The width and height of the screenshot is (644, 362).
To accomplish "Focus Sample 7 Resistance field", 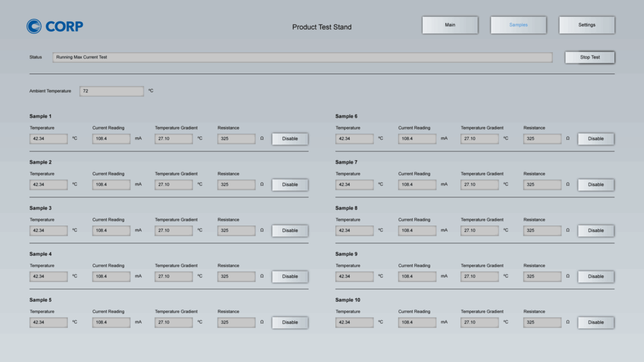I will (x=543, y=185).
